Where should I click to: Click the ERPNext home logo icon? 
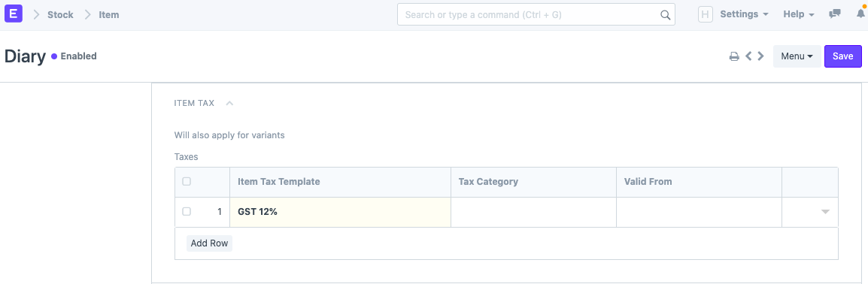pyautogui.click(x=14, y=14)
